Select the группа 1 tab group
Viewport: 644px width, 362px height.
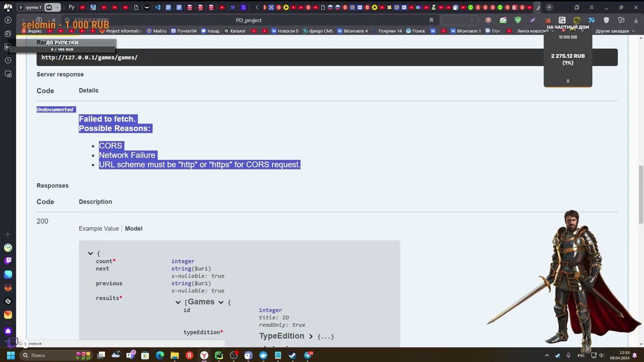(x=33, y=7)
